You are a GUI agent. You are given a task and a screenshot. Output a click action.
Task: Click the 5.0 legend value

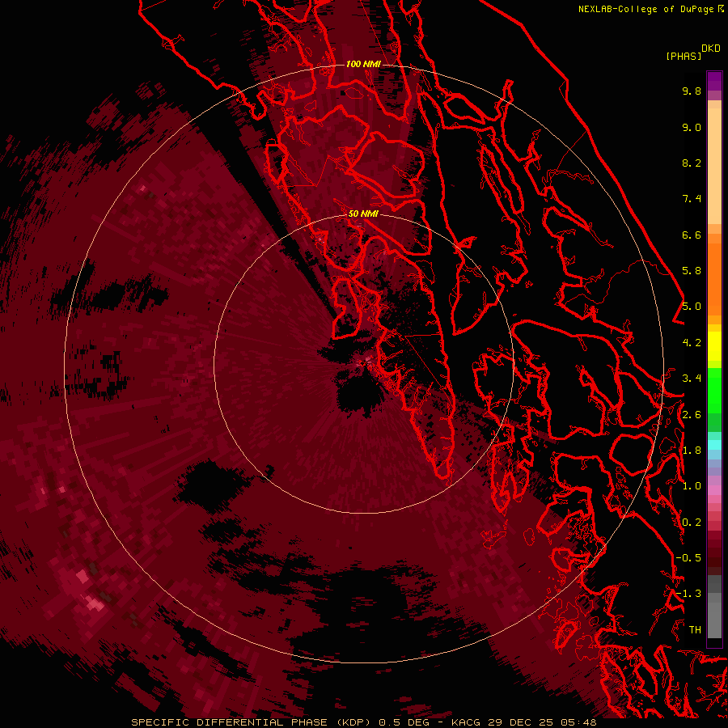[x=692, y=307]
